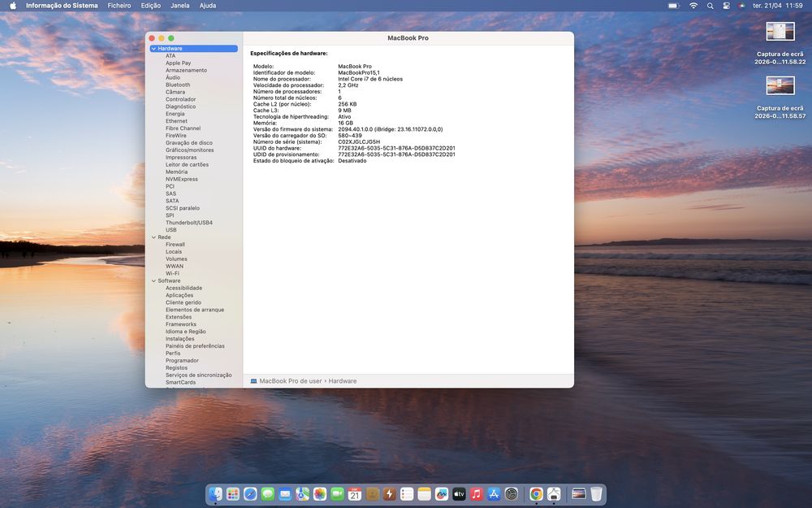Click the battery status icon
The height and width of the screenshot is (508, 812).
pos(673,6)
